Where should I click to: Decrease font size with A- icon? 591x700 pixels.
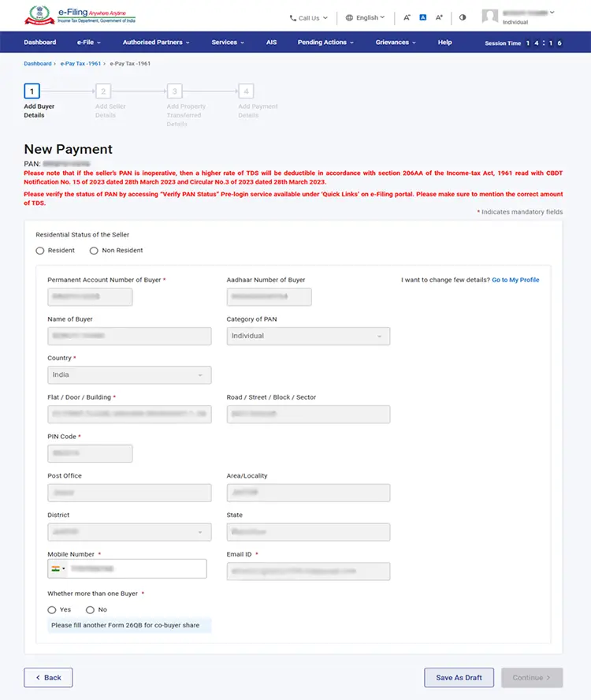tap(407, 17)
